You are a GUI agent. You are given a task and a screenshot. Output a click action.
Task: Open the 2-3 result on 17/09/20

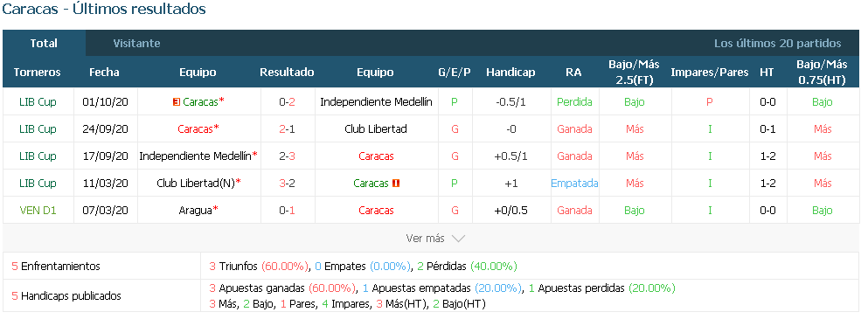(287, 156)
